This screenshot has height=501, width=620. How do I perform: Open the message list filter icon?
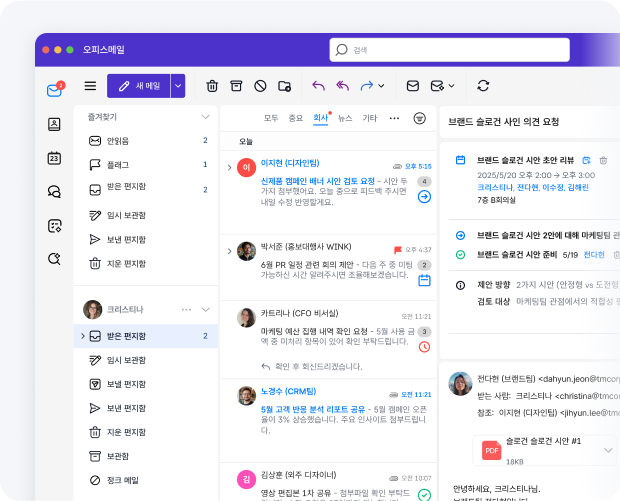(420, 118)
